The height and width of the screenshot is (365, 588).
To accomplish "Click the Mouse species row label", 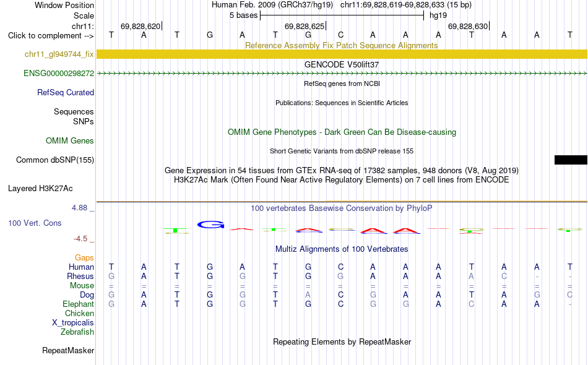I will [82, 286].
